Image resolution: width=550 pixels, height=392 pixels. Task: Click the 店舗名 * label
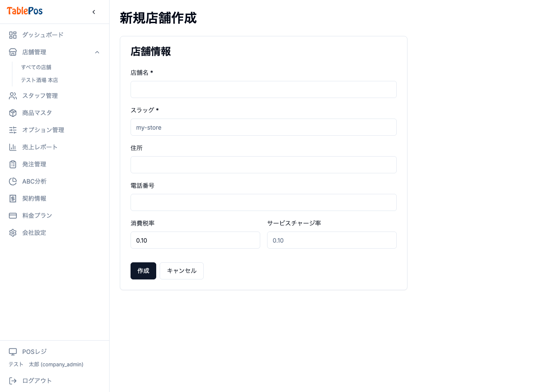tap(142, 73)
